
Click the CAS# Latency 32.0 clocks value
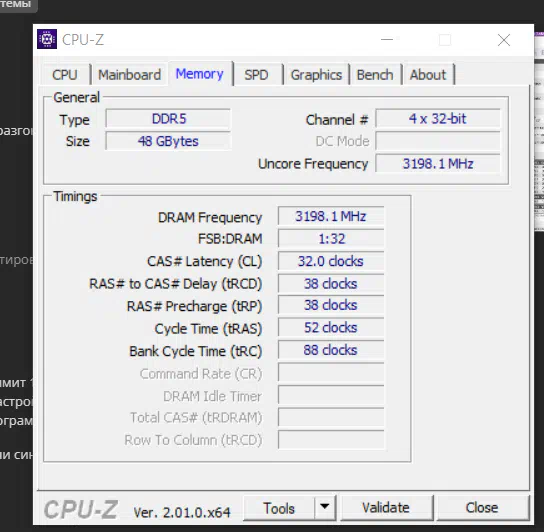(x=331, y=261)
